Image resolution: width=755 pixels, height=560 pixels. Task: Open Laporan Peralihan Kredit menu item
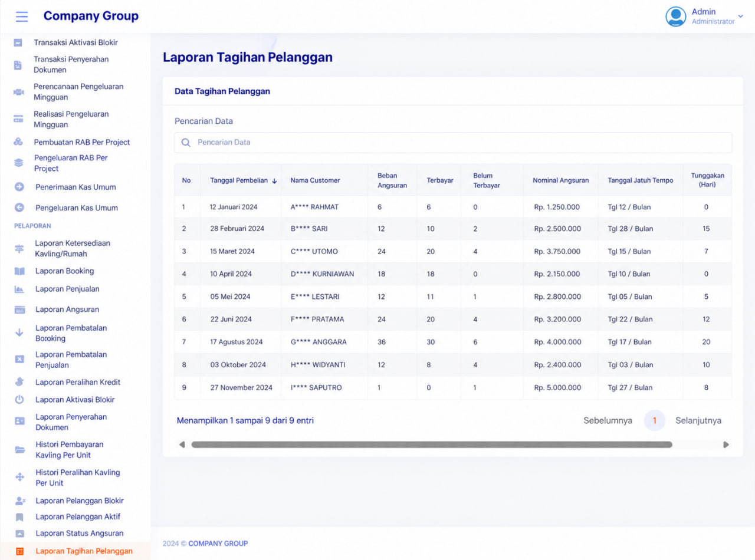pos(78,382)
